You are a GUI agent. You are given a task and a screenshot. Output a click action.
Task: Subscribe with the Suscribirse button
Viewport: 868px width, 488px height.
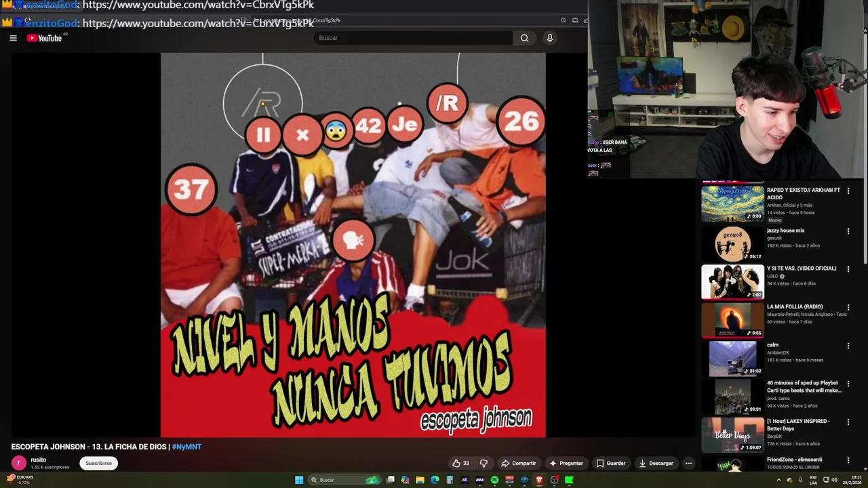pos(98,464)
